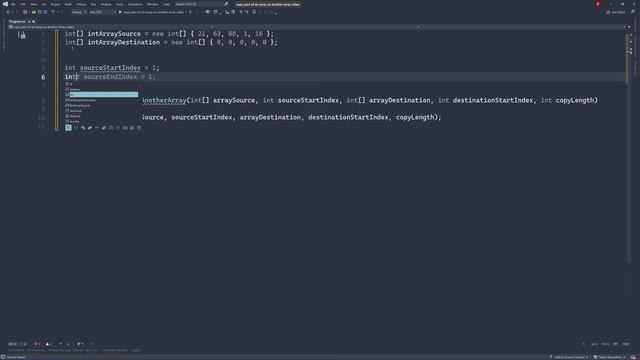Open notifications bell in status bar

pos(634,357)
